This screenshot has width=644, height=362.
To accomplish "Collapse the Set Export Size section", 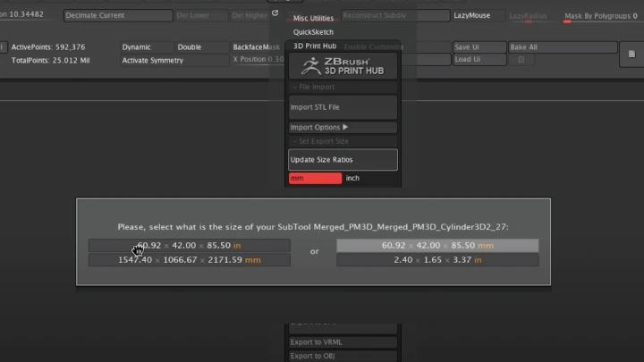I will click(x=343, y=141).
